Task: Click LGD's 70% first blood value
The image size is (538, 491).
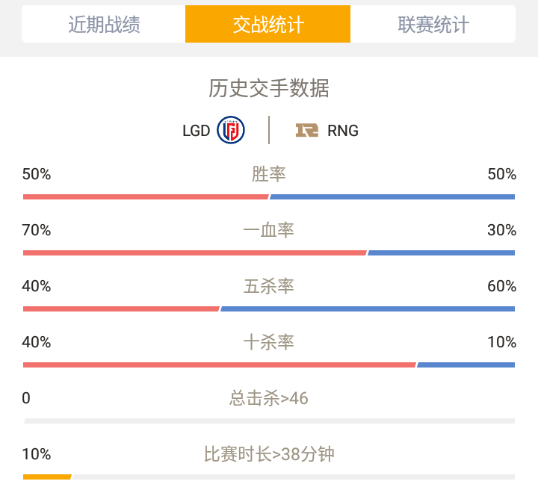Action: [36, 230]
